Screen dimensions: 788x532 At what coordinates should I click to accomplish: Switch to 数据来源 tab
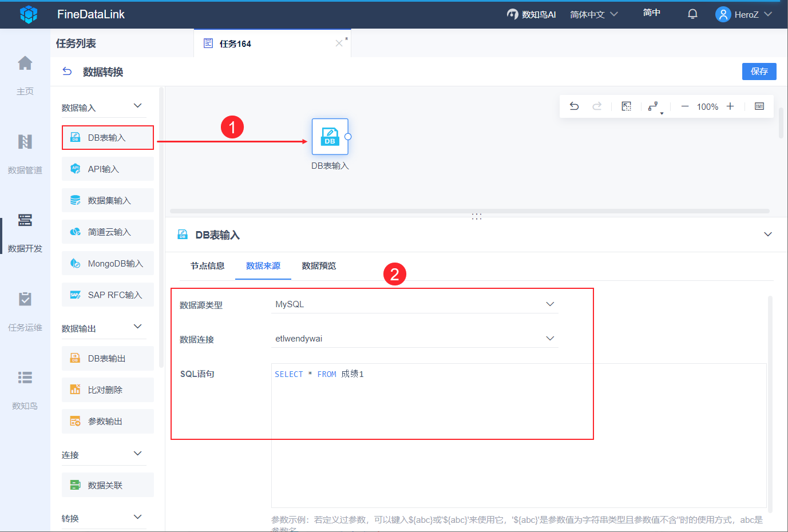[x=263, y=266]
